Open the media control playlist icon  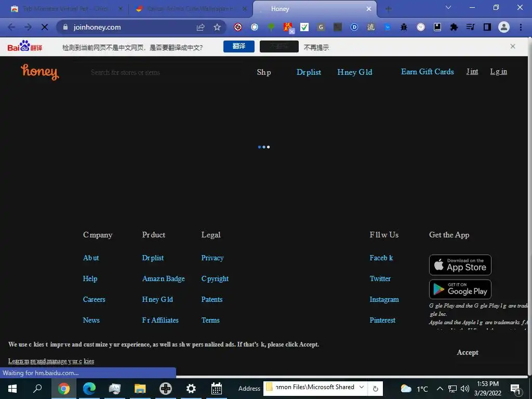[471, 27]
